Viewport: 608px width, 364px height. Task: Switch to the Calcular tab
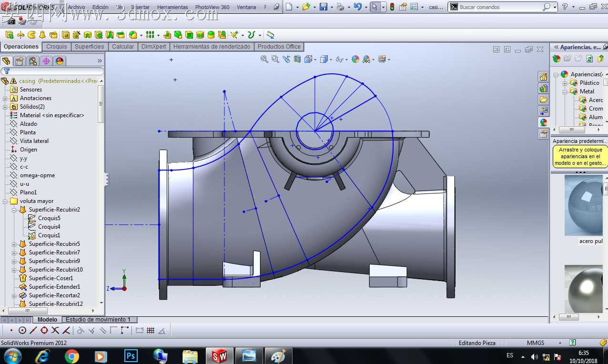[x=123, y=47]
